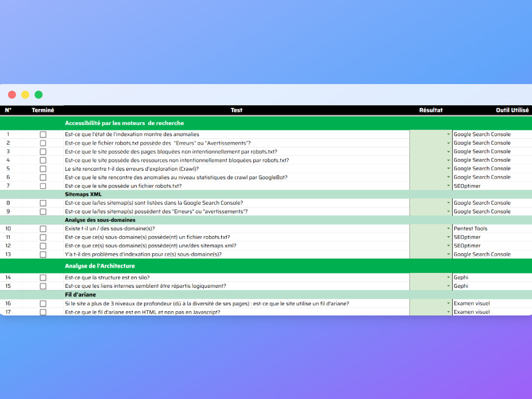Image resolution: width=532 pixels, height=399 pixels.
Task: Open Résultat dropdown for row 7 robots.txt
Action: click(x=448, y=186)
